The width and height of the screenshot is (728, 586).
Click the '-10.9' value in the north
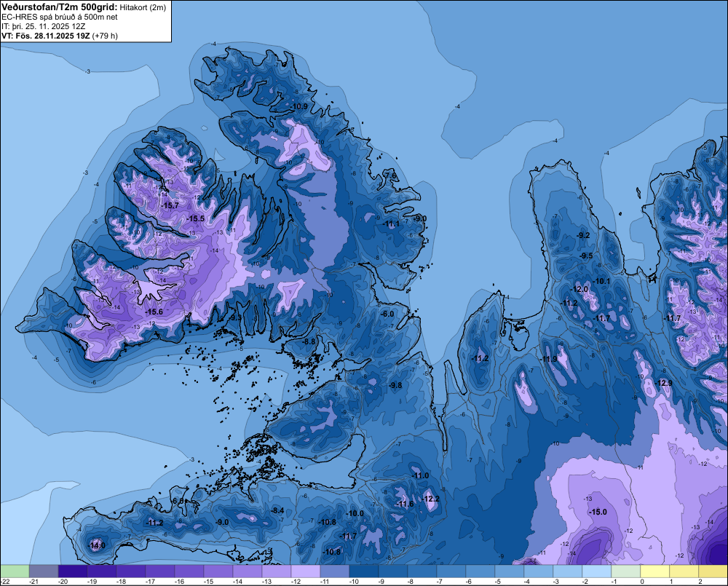point(299,106)
